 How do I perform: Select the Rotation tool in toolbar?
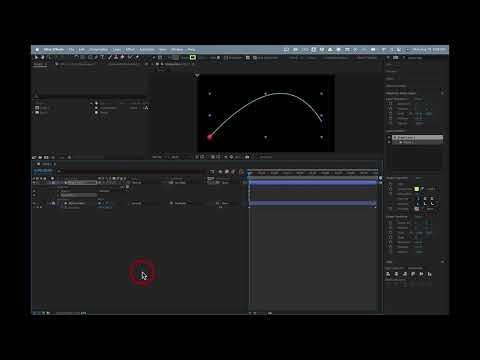76,57
